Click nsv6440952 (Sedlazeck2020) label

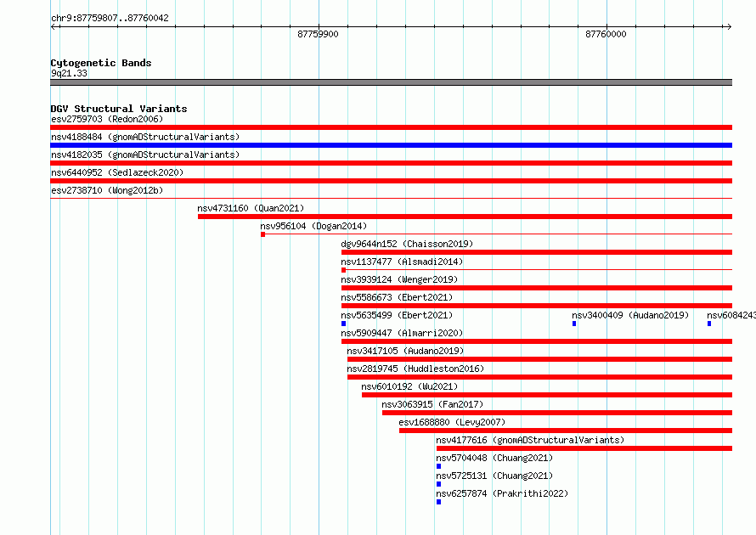pyautogui.click(x=117, y=172)
